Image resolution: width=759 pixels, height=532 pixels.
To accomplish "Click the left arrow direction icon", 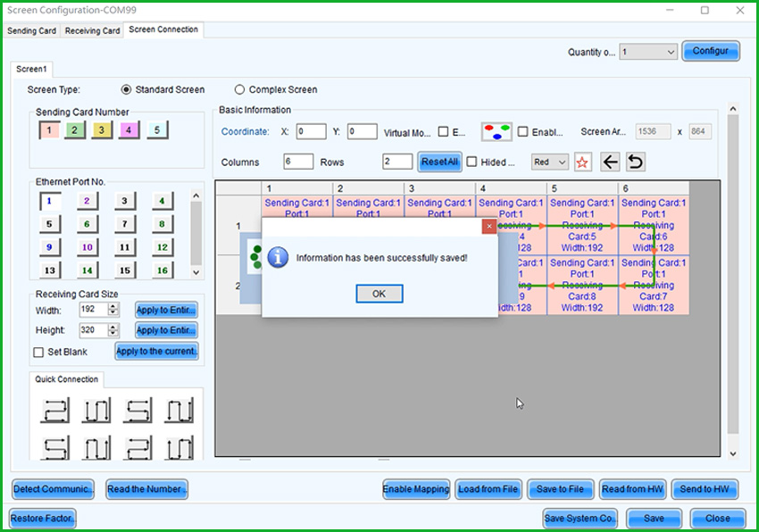I will 612,162.
